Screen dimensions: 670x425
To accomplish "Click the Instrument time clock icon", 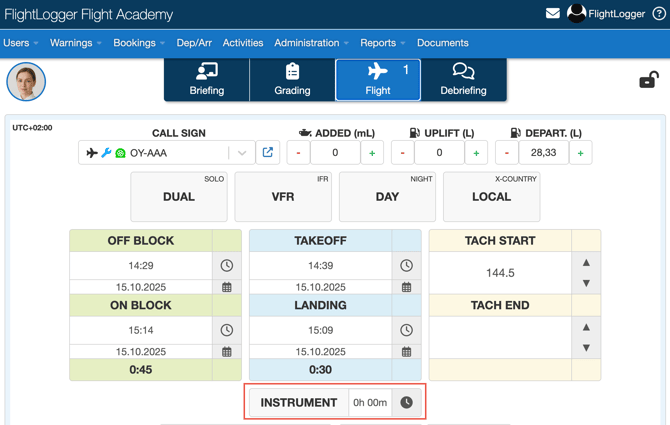I will click(x=406, y=403).
